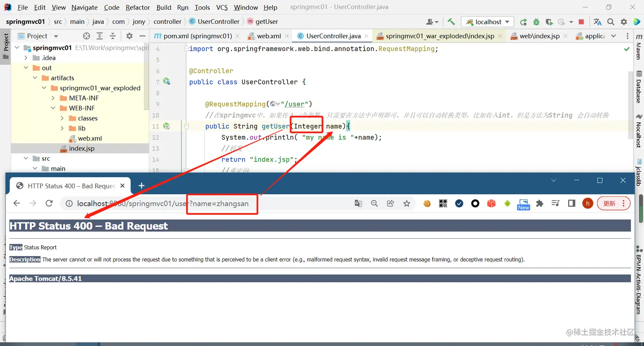This screenshot has height=346, width=644.
Task: Open the Build menu
Action: pos(164,7)
